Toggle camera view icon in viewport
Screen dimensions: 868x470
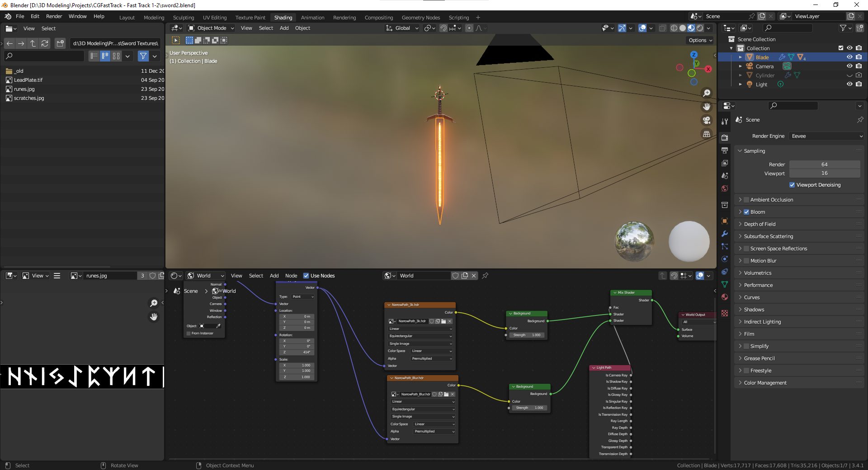pyautogui.click(x=706, y=120)
